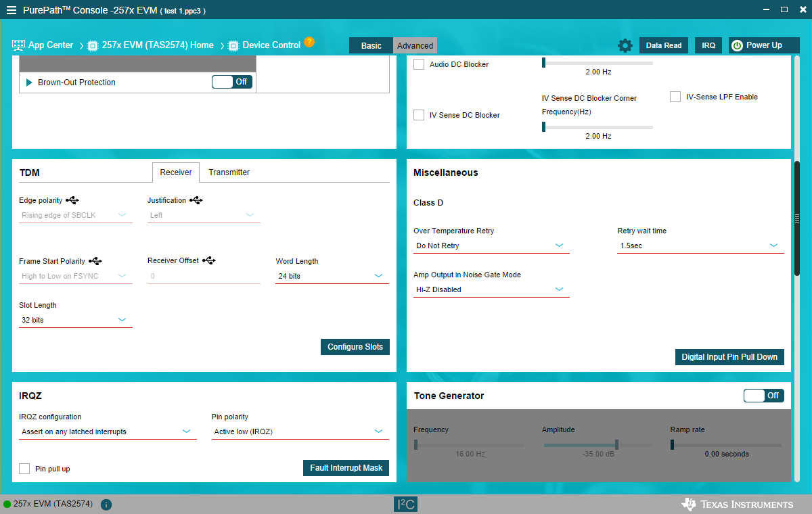
Task: Open the device info icon in status bar
Action: [106, 505]
